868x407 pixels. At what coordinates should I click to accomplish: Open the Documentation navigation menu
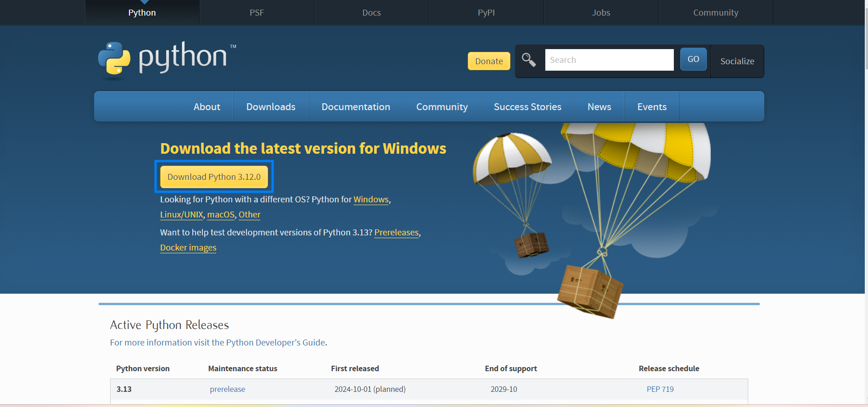click(x=356, y=106)
